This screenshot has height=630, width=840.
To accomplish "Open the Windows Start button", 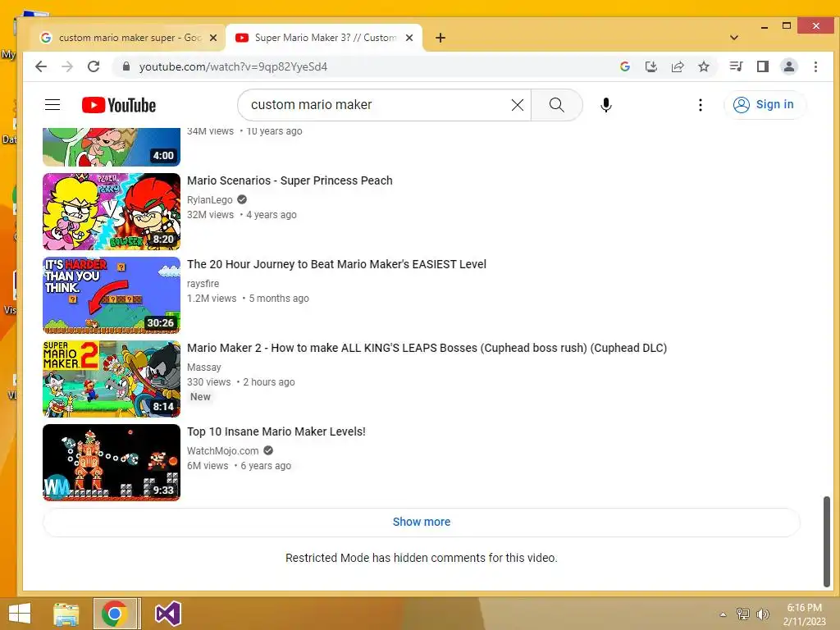I will coord(20,614).
